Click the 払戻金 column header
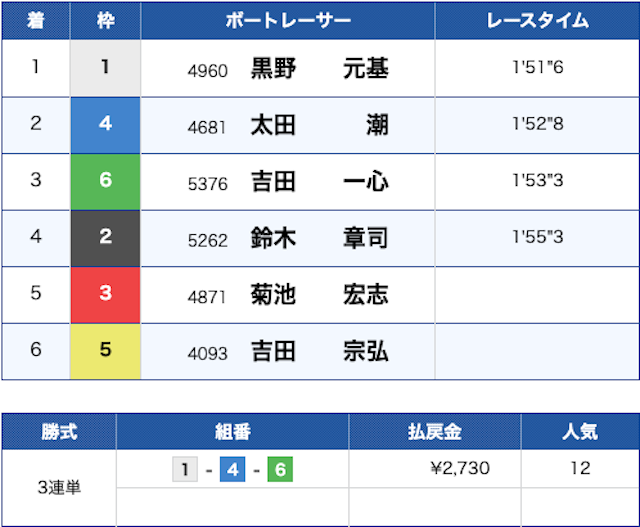The height and width of the screenshot is (527, 640). 434,432
